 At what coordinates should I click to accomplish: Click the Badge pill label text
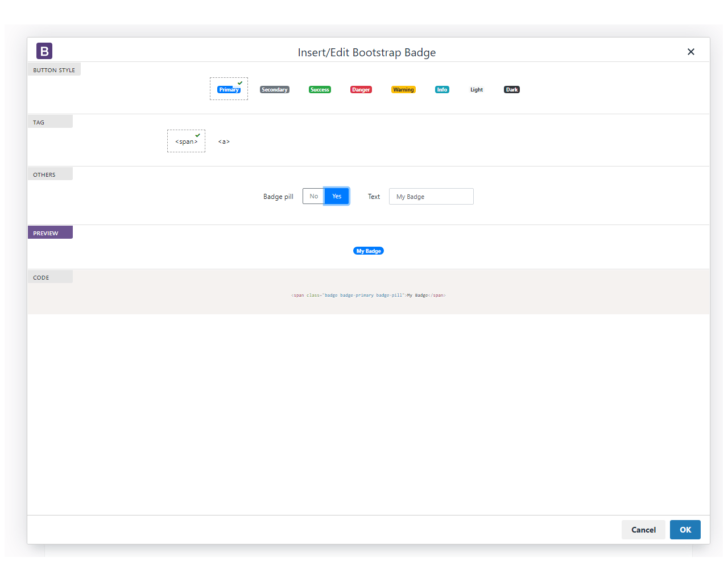278,197
